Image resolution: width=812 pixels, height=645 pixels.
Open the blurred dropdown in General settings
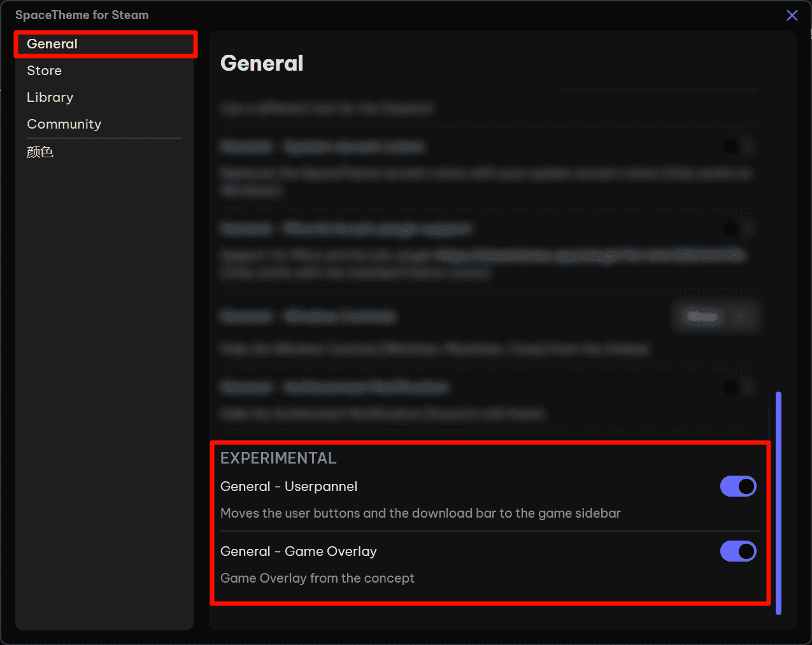[716, 316]
